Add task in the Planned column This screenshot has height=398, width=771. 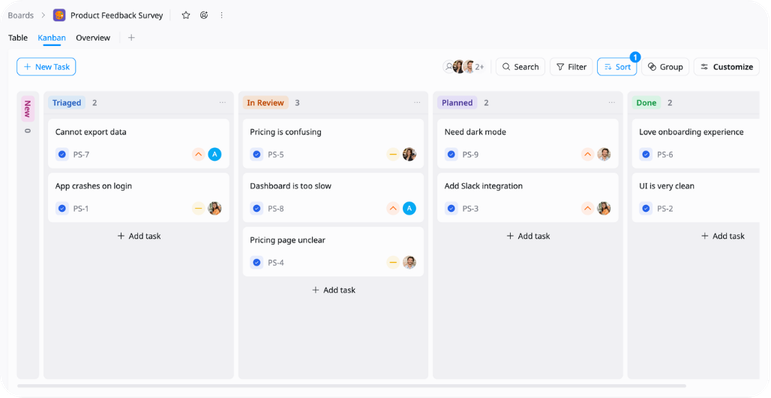click(x=529, y=236)
